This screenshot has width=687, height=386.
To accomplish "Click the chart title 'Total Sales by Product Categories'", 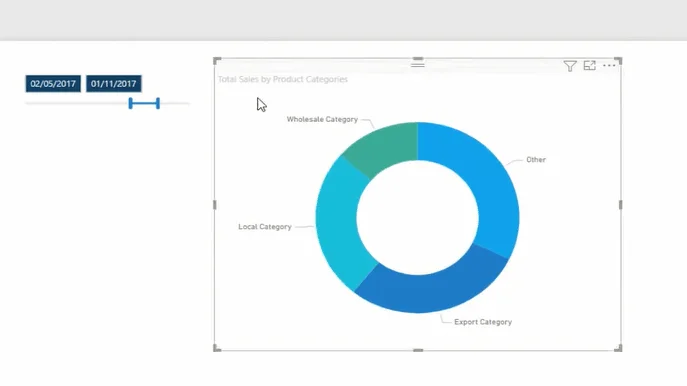I will click(283, 79).
